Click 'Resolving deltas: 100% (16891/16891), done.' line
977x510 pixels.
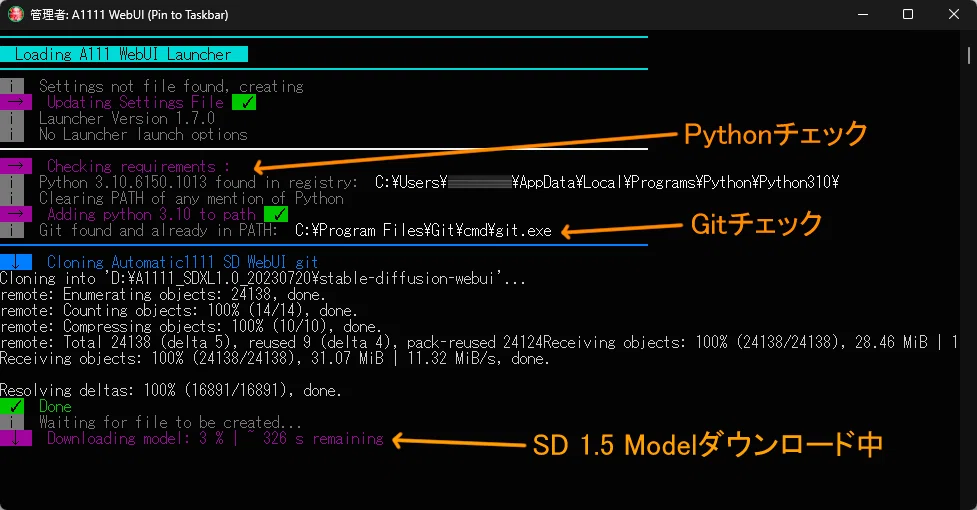pos(171,390)
